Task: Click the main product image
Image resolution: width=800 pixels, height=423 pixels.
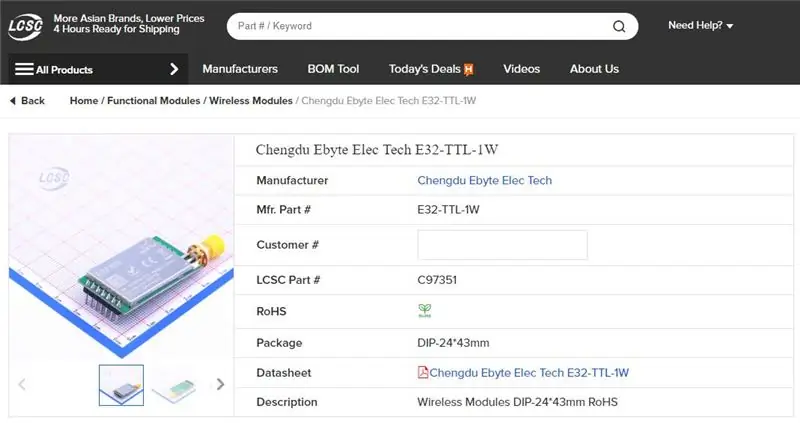Action: tap(121, 247)
